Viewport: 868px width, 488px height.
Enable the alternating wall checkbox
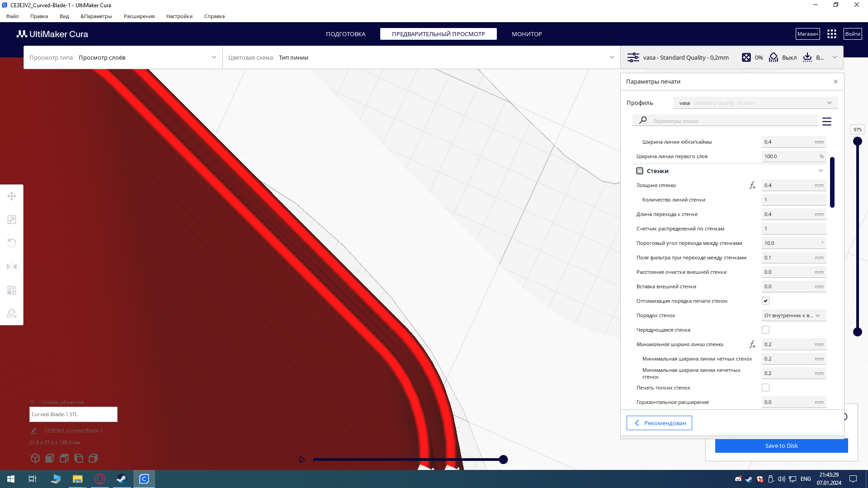pyautogui.click(x=765, y=330)
